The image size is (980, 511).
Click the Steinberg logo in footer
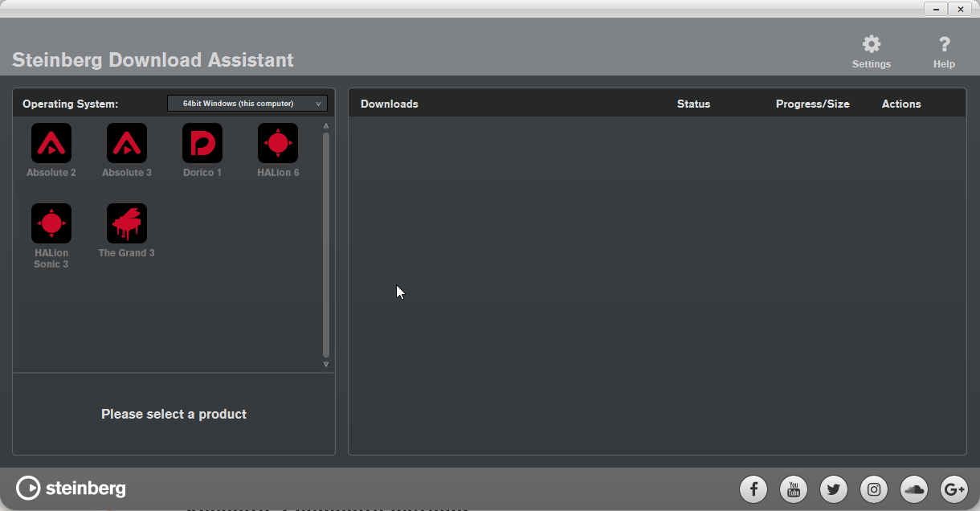click(71, 488)
